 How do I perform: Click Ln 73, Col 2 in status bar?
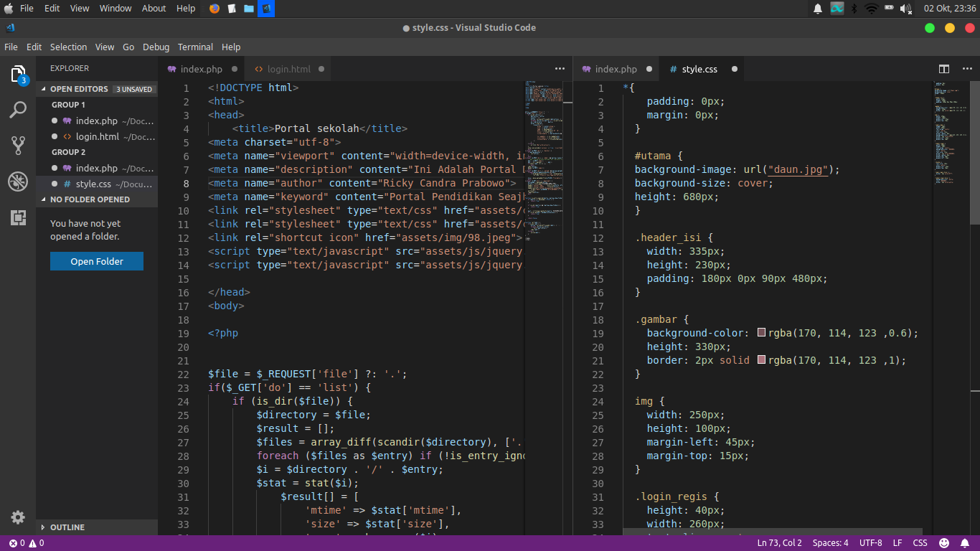tap(779, 542)
